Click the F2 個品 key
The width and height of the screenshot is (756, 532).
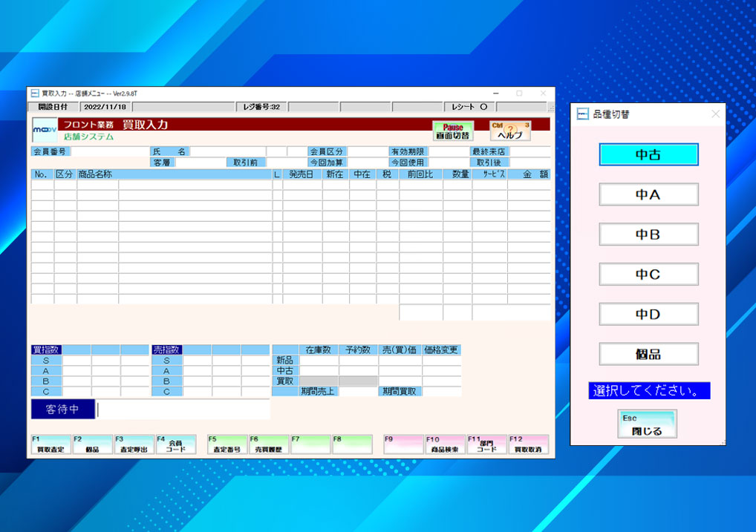pyautogui.click(x=93, y=444)
